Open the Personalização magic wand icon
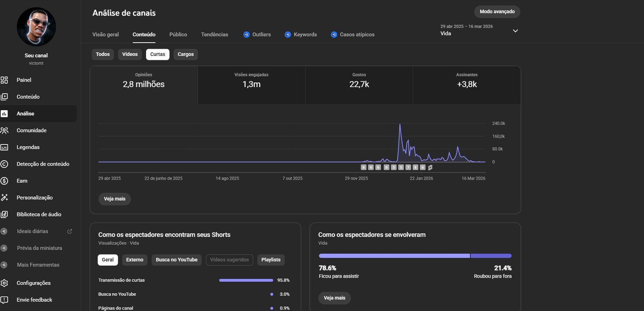The image size is (644, 311). [x=4, y=198]
